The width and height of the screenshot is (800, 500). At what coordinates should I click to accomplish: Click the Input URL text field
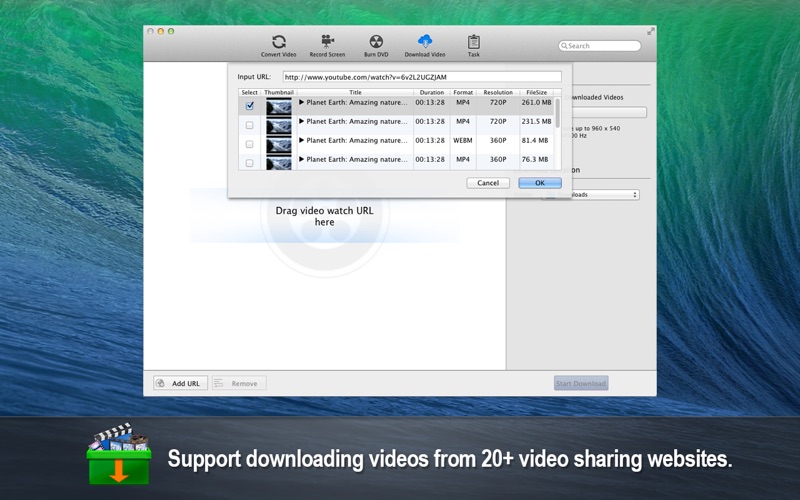click(422, 77)
